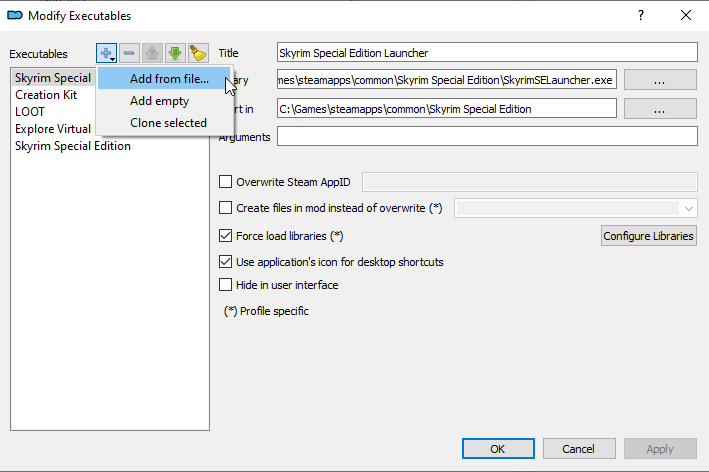Toggle Use application's icon for shortcuts
This screenshot has height=472, width=709.
pos(225,262)
